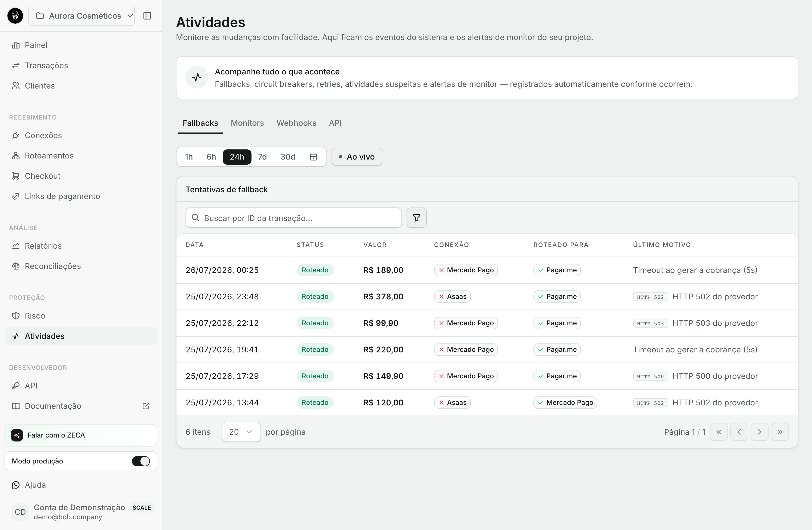This screenshot has width=812, height=530.
Task: Open the Aurora Cosméticos project dropdown
Action: pyautogui.click(x=81, y=16)
